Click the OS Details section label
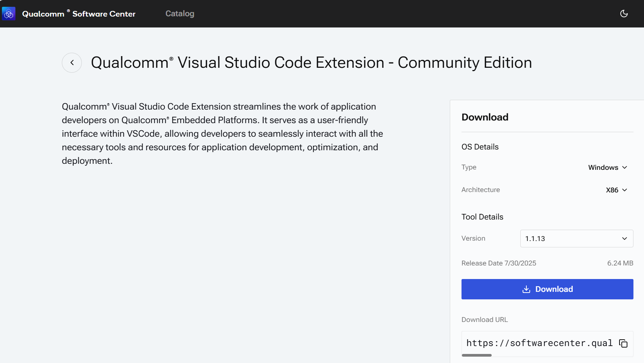Image resolution: width=644 pixels, height=363 pixels. pos(480,147)
